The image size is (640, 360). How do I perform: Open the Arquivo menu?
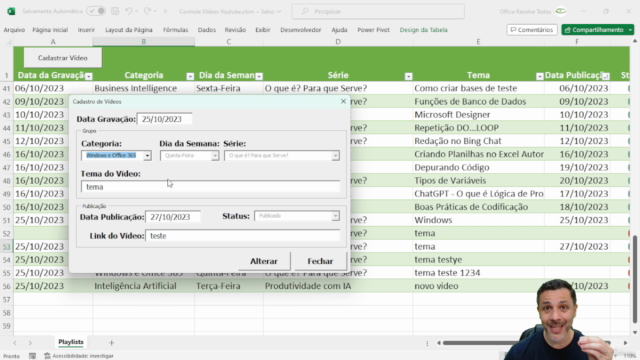tap(14, 30)
